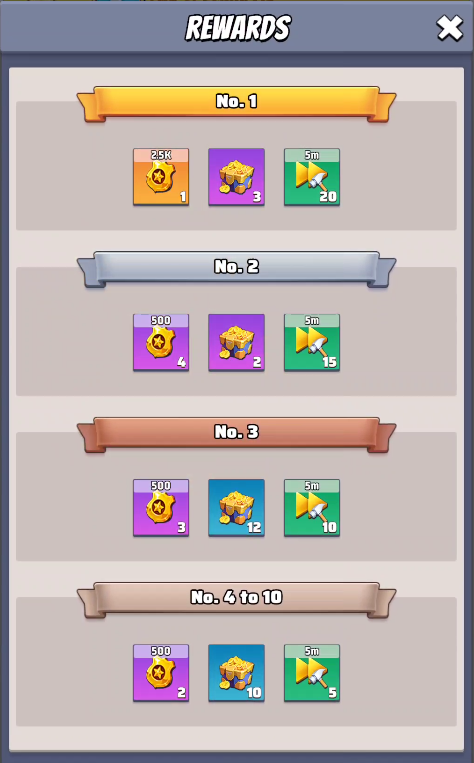Click the 2.5K label atop the orange badge
Viewport: 474px width, 763px height.
[161, 155]
